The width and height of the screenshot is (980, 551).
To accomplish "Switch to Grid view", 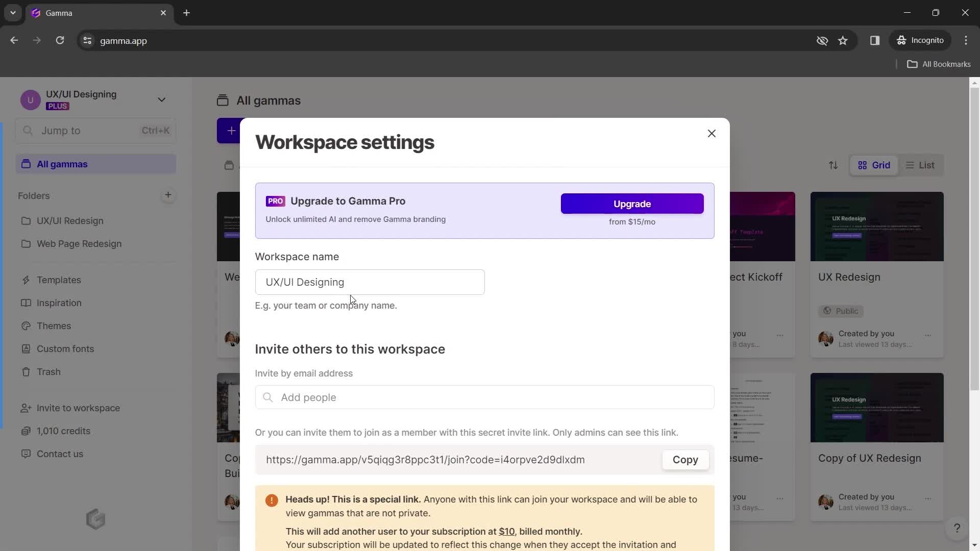I will point(874,165).
